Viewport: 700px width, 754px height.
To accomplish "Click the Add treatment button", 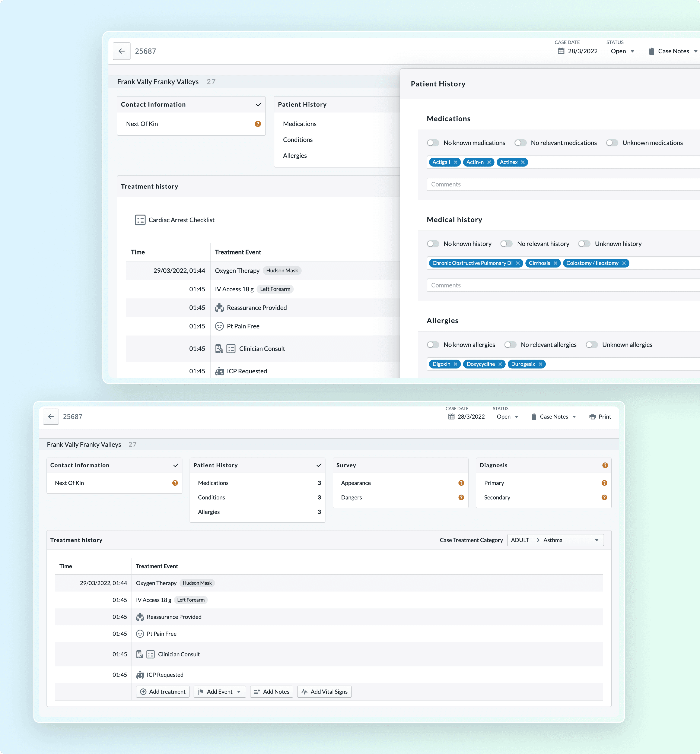I will (163, 692).
